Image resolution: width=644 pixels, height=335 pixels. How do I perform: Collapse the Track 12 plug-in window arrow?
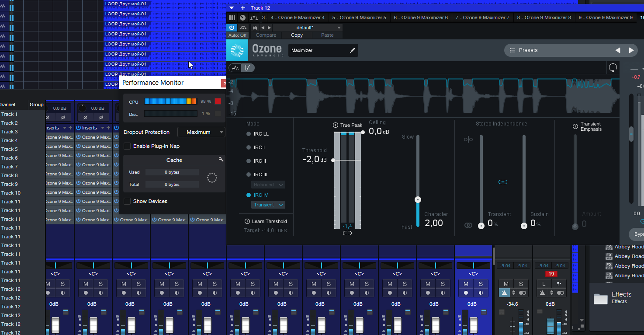[232, 8]
